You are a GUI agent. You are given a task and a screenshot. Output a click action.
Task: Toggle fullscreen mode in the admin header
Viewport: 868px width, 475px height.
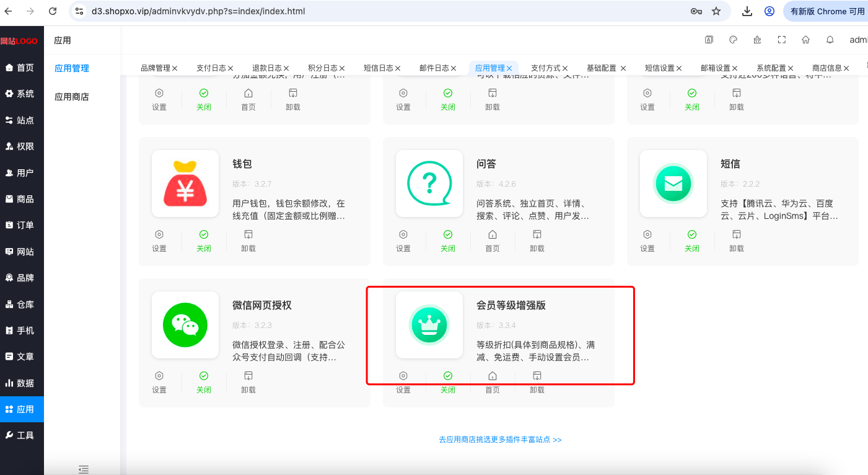(x=782, y=40)
